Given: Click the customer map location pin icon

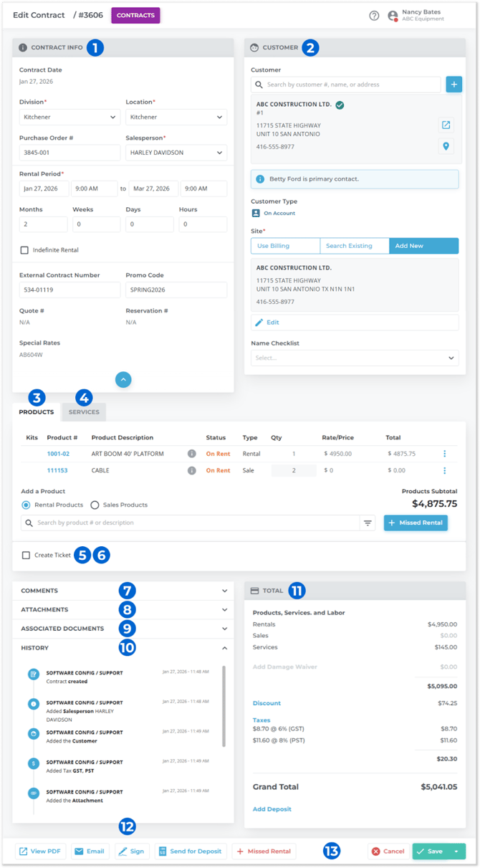Looking at the screenshot, I should pos(446,146).
